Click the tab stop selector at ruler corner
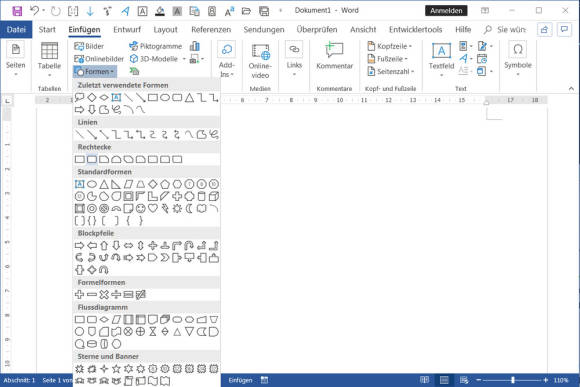This screenshot has width=580, height=387. pyautogui.click(x=7, y=100)
